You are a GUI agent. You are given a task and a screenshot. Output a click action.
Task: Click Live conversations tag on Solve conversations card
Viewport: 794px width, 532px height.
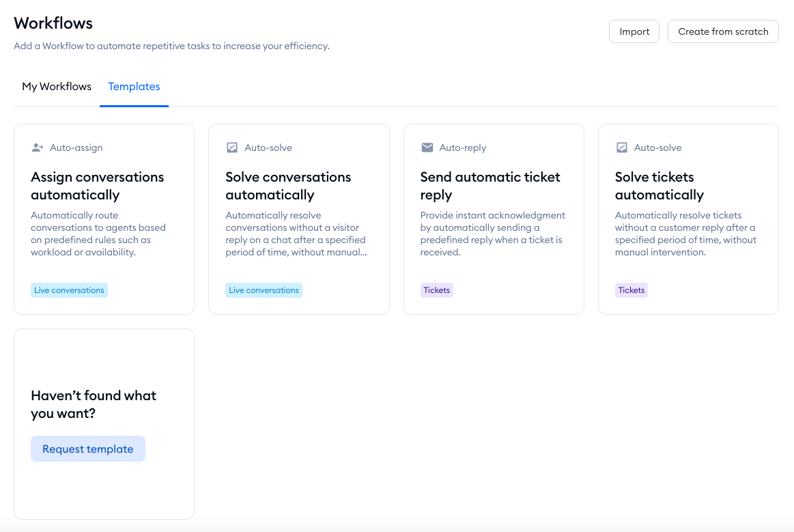click(264, 290)
